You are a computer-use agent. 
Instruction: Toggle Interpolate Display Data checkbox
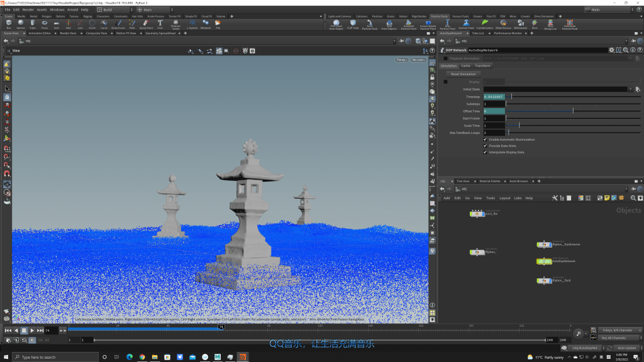click(485, 152)
